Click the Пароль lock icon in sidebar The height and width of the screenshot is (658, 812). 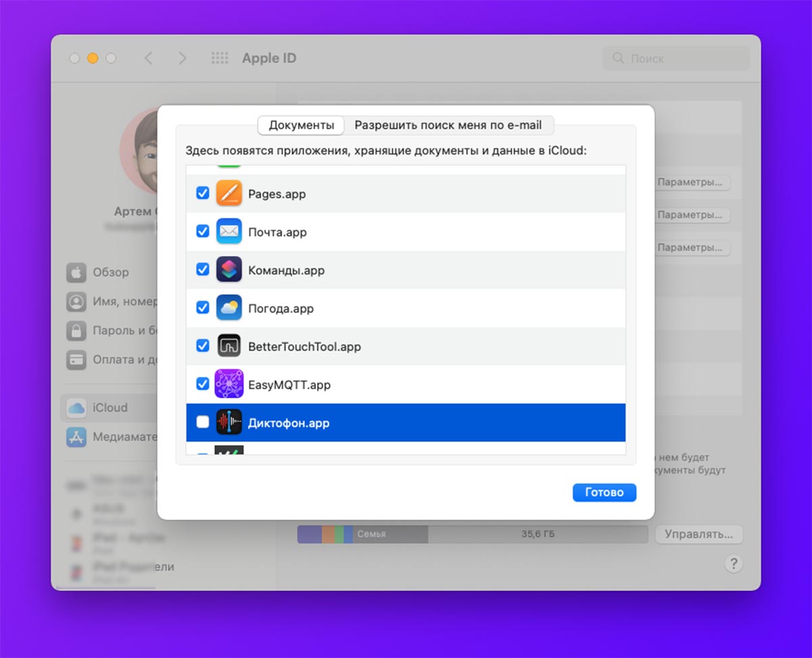[76, 331]
